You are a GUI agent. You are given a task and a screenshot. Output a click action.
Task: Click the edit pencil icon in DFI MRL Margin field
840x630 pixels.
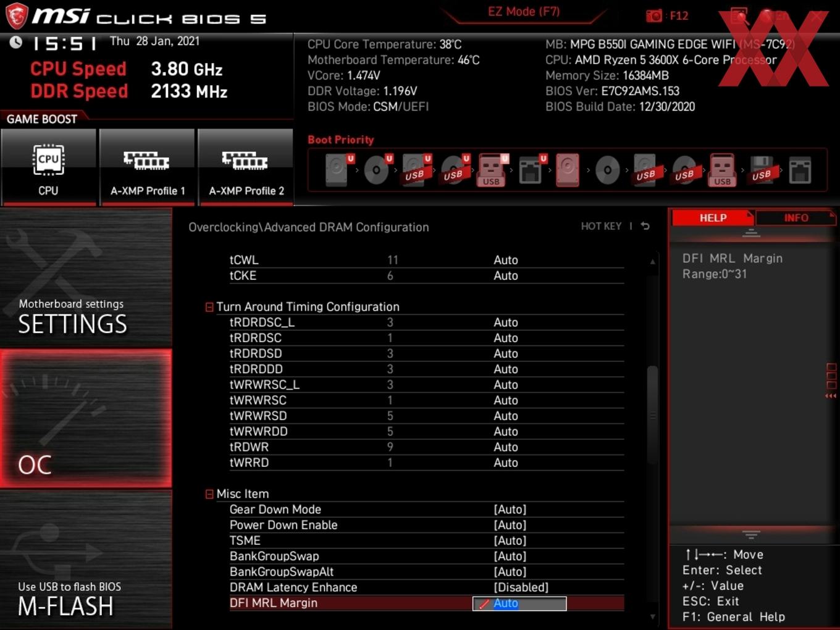pos(484,603)
